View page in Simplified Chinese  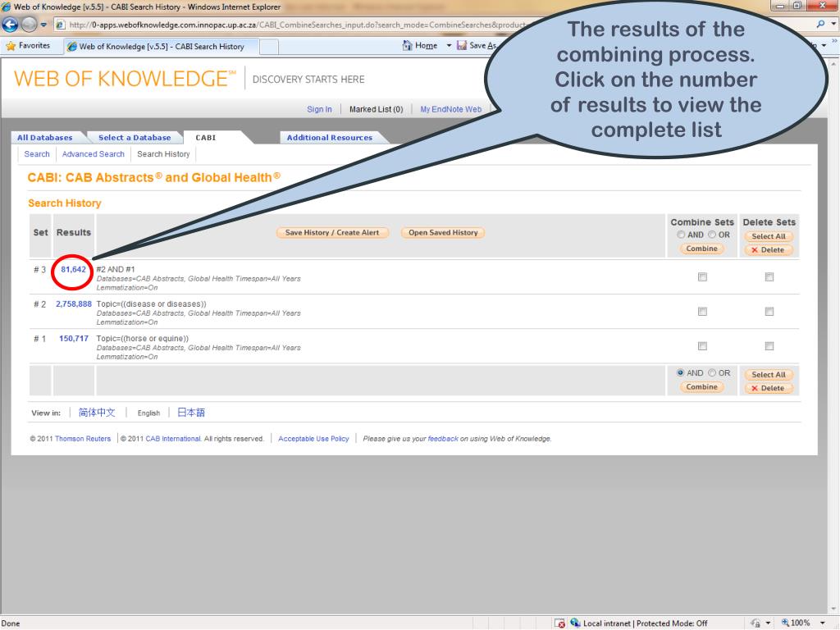coord(97,413)
